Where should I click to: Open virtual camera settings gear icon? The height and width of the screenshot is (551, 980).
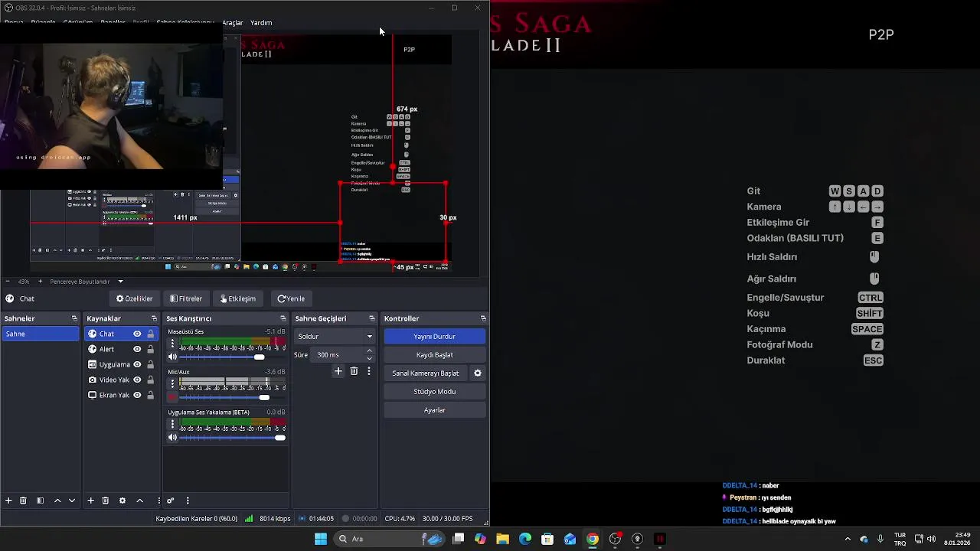[478, 373]
